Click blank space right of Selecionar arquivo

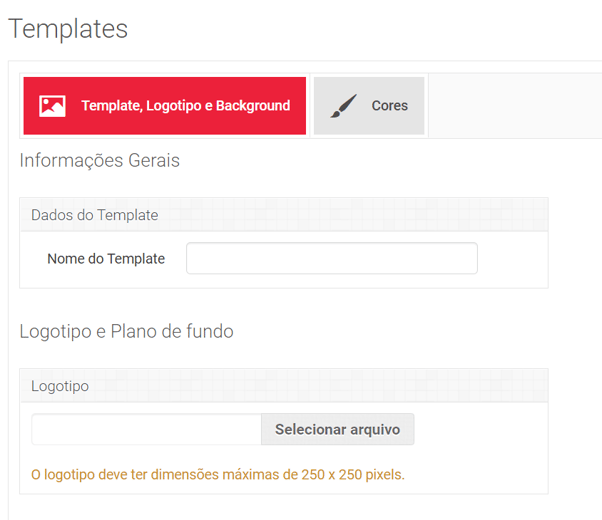(480, 430)
